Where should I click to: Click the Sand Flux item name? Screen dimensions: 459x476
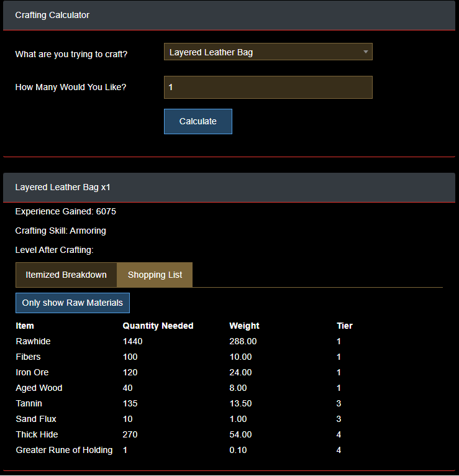[36, 419]
